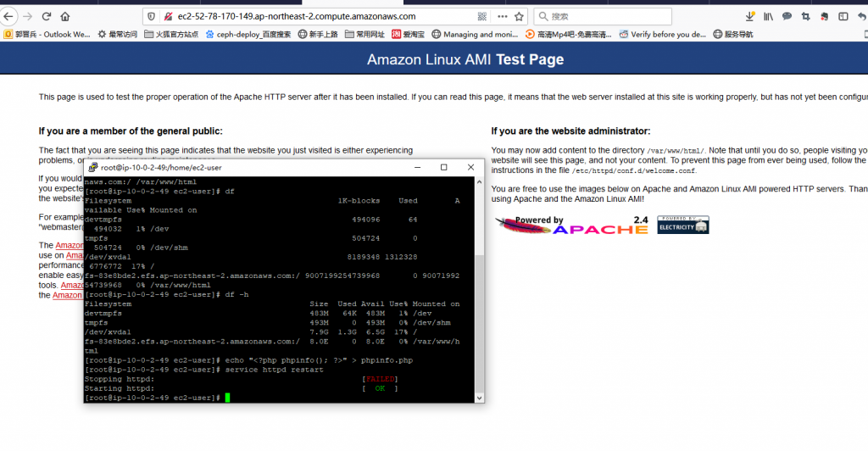Minimize the PuTTY terminal window
This screenshot has width=868, height=451.
tap(417, 167)
